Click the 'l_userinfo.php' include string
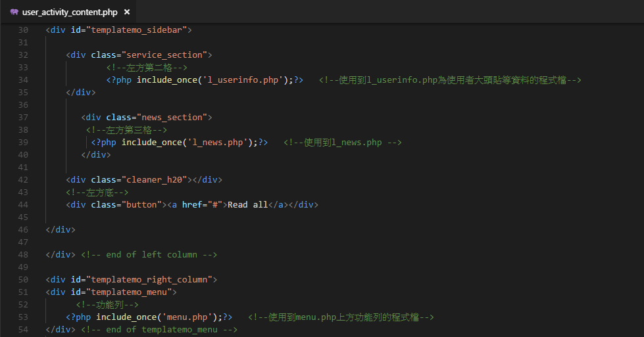This screenshot has height=337, width=644. point(243,80)
